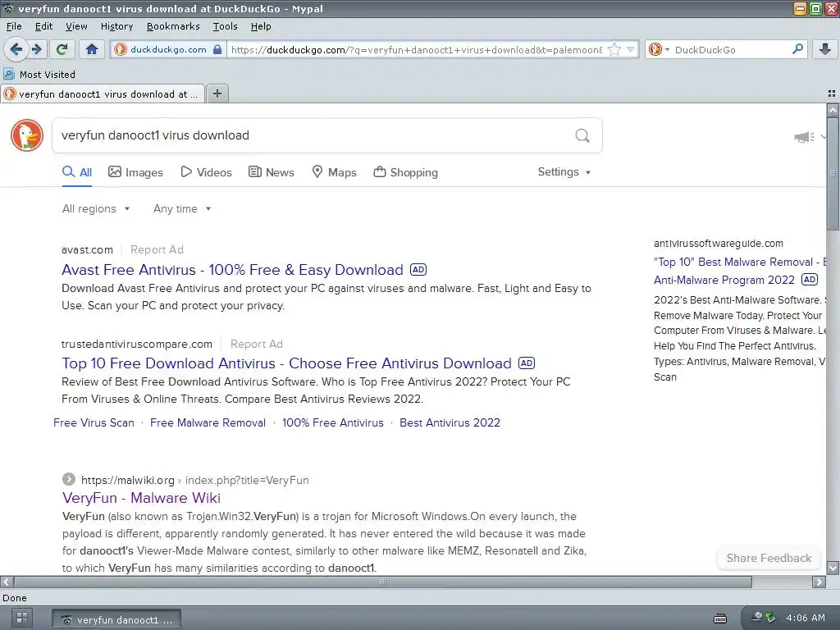Open the 100% Free Antivirus sublink
The image size is (840, 630).
tap(333, 422)
